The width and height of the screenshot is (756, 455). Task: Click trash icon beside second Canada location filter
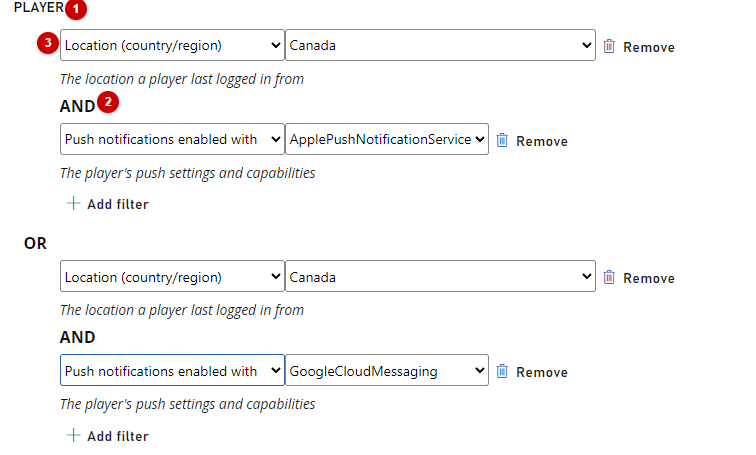pyautogui.click(x=609, y=277)
